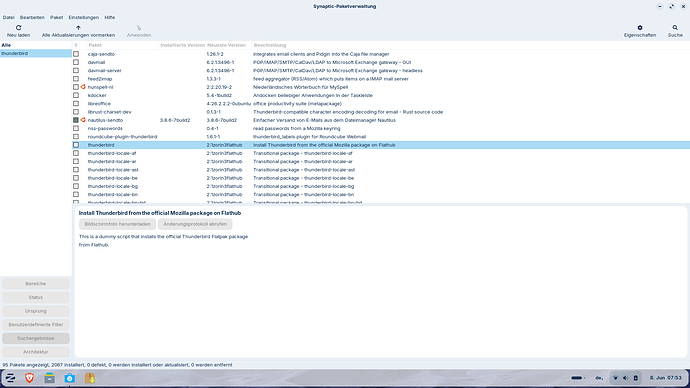The image size is (690, 388).
Task: Click the hunspell-nl package name
Action: click(100, 87)
